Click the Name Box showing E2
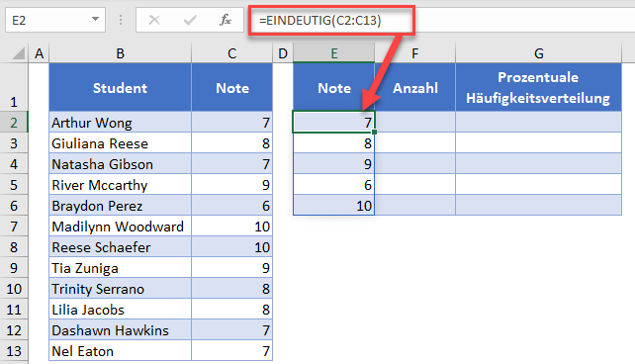The image size is (635, 364). tap(55, 20)
